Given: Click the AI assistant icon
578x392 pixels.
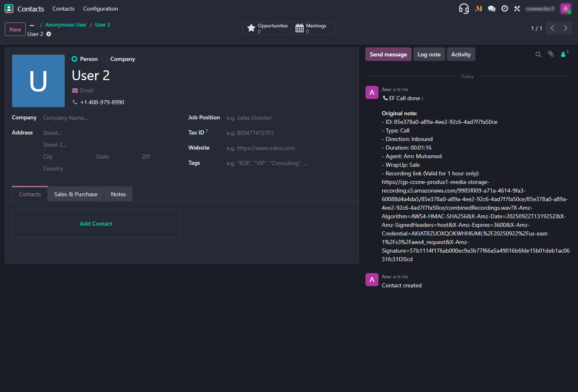Looking at the screenshot, I should 478,9.
